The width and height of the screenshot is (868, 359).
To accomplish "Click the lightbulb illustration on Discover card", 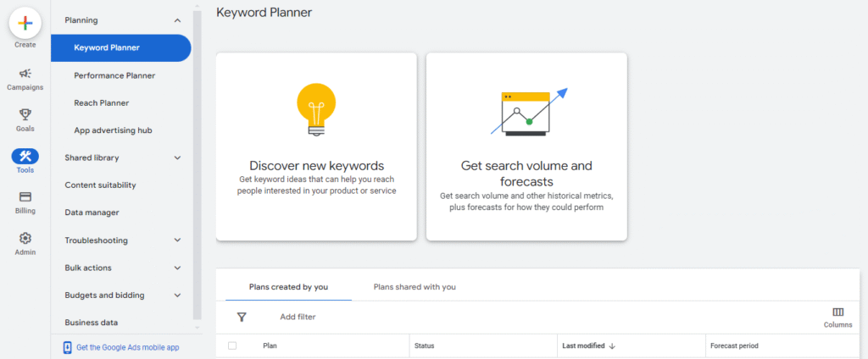I will [316, 109].
